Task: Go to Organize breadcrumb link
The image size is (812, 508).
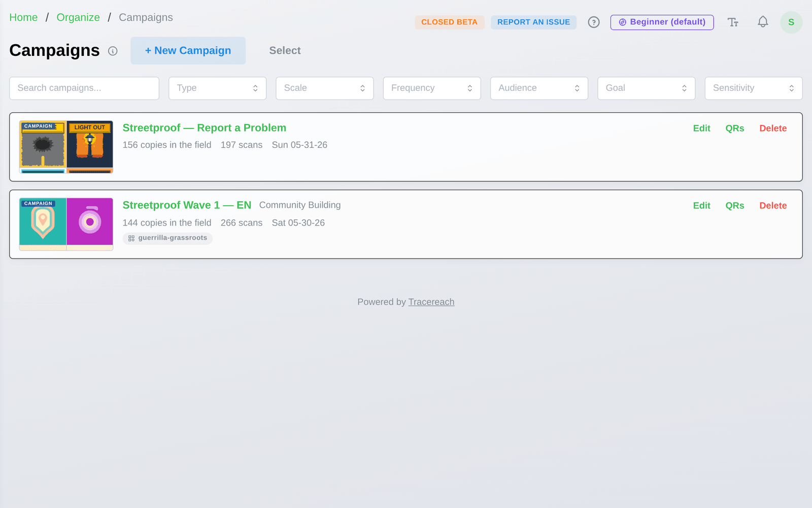Action: click(78, 17)
